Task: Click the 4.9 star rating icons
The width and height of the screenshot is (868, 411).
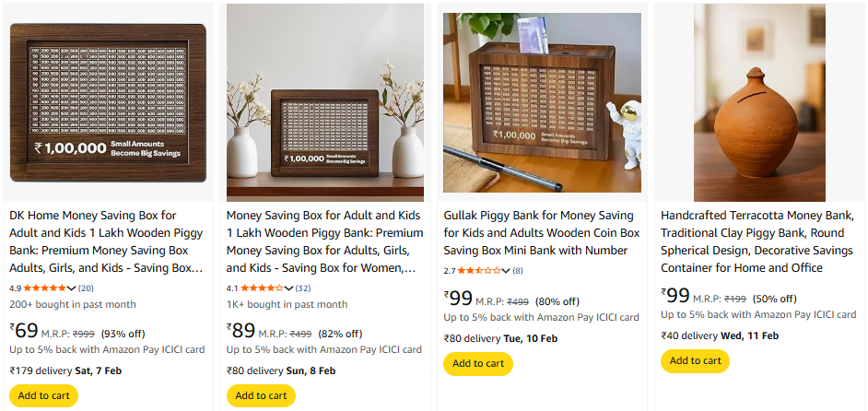Action: point(45,288)
